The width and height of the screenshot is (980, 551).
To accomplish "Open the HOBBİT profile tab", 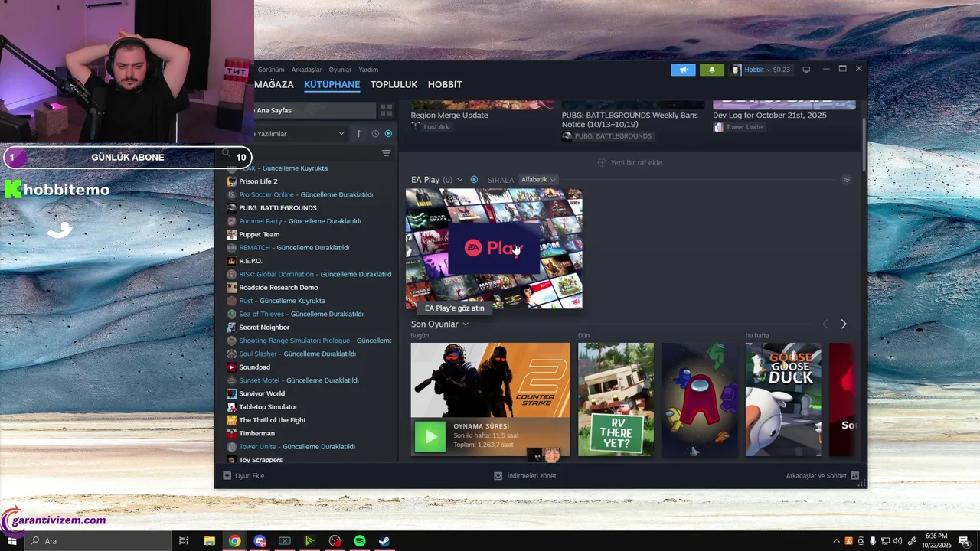I will pos(445,85).
